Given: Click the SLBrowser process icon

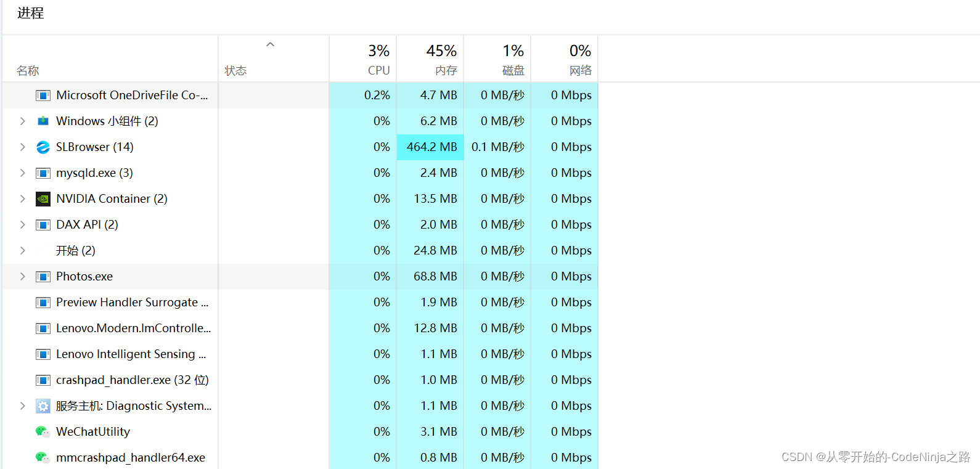Looking at the screenshot, I should click(43, 147).
